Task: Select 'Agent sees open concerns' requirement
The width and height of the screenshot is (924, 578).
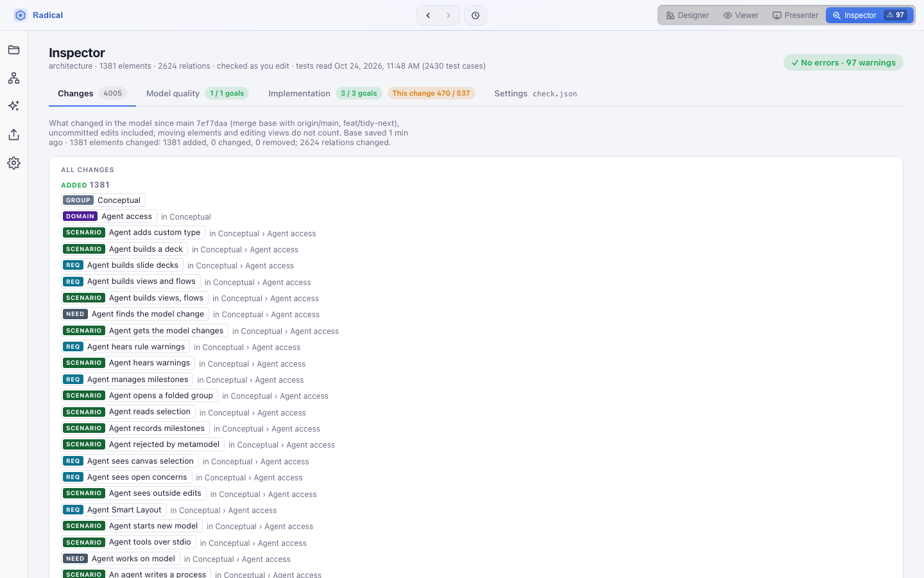Action: coord(127,477)
